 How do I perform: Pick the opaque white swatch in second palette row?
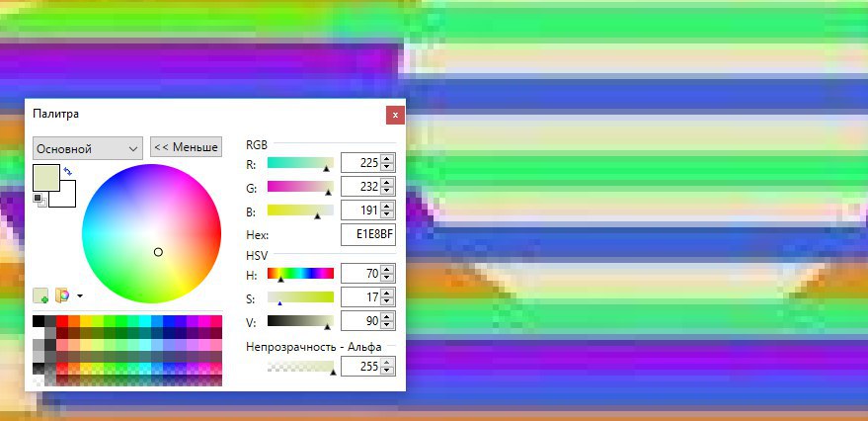point(39,333)
